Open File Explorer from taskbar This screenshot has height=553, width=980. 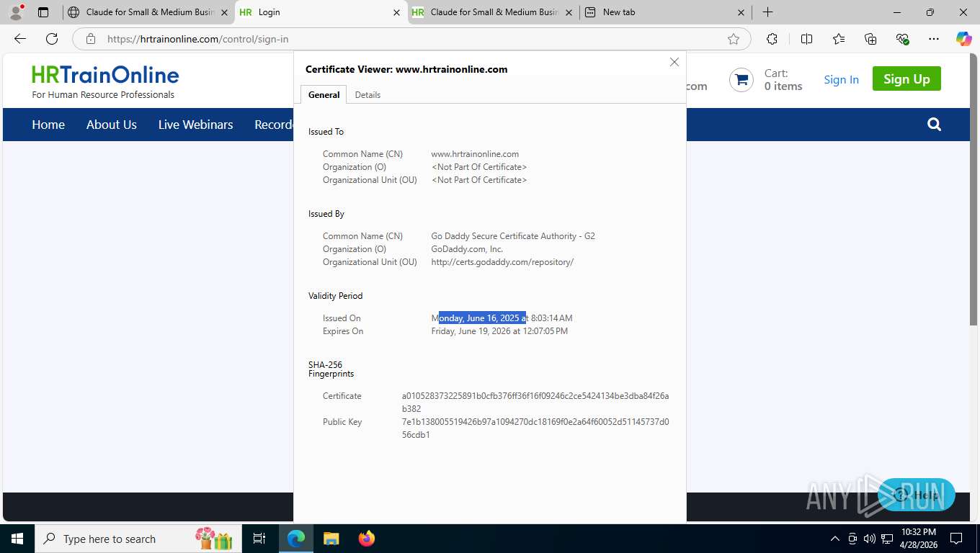click(x=331, y=539)
